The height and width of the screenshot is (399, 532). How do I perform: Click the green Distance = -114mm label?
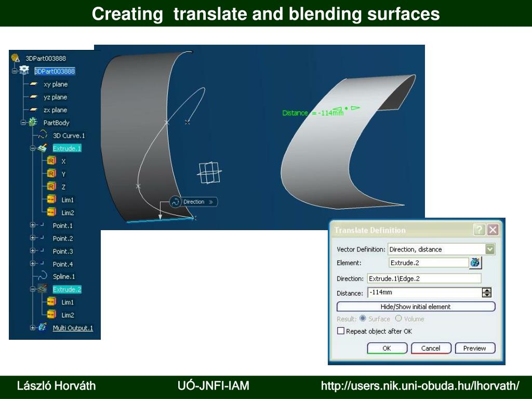click(x=313, y=113)
